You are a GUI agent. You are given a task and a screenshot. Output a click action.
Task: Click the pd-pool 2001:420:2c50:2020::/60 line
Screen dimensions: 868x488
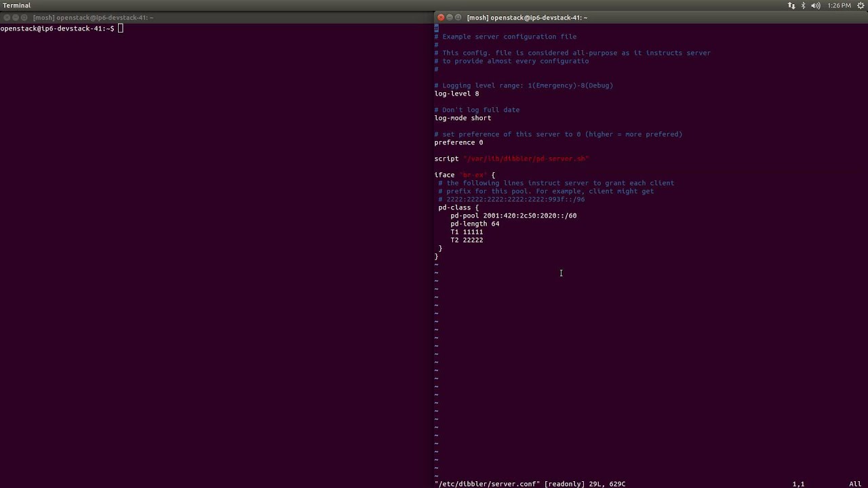pyautogui.click(x=513, y=216)
